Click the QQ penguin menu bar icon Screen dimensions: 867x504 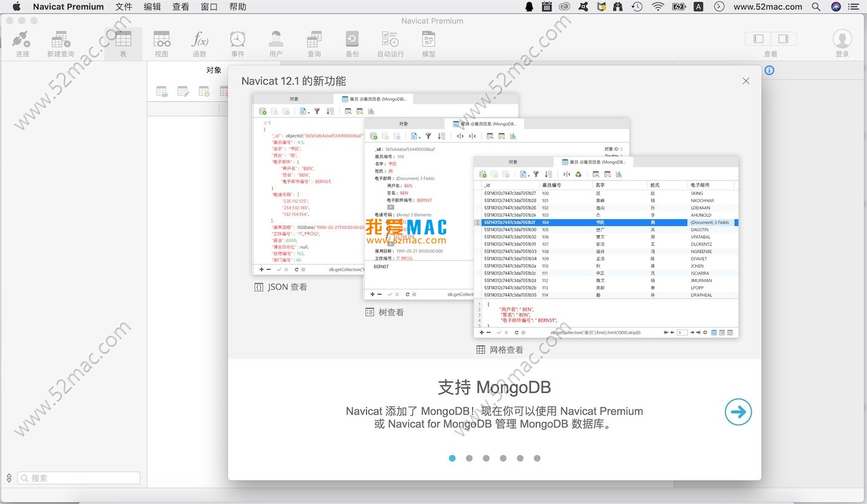[529, 7]
